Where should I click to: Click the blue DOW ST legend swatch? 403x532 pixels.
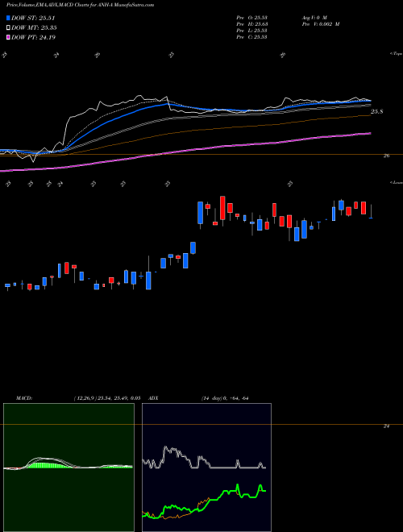8,18
